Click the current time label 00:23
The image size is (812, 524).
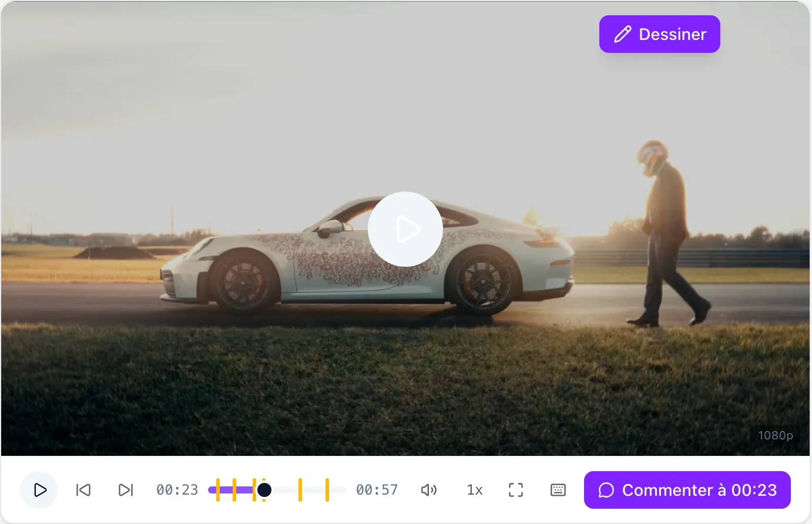tap(177, 490)
